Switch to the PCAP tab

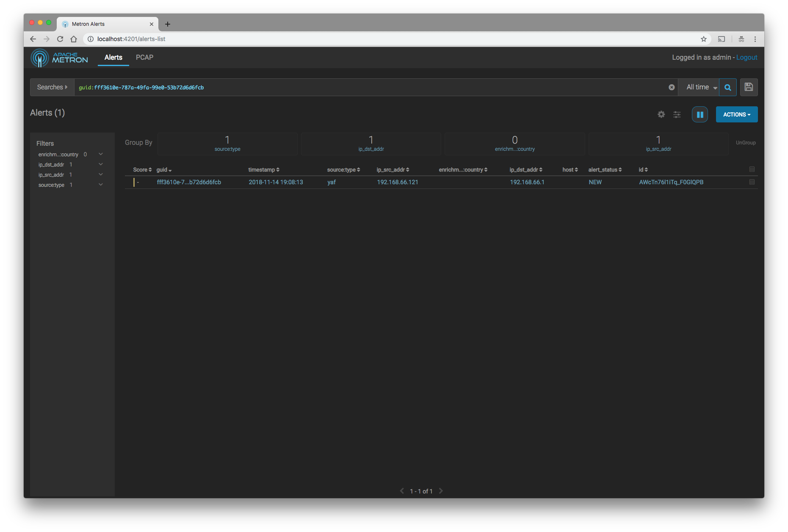click(x=144, y=58)
